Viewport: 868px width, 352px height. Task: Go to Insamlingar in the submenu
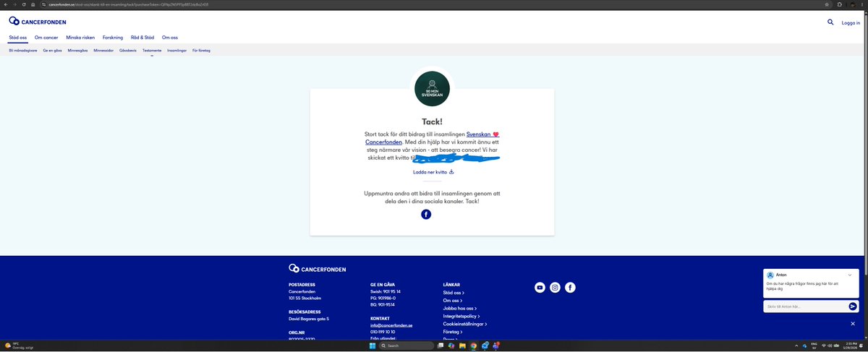coord(176,51)
